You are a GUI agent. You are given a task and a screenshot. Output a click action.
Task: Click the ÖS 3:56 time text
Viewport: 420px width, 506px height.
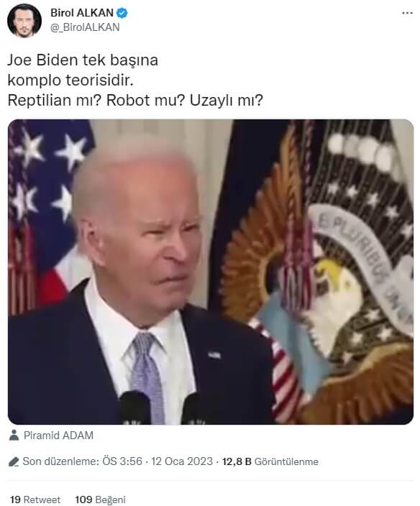pos(122,461)
